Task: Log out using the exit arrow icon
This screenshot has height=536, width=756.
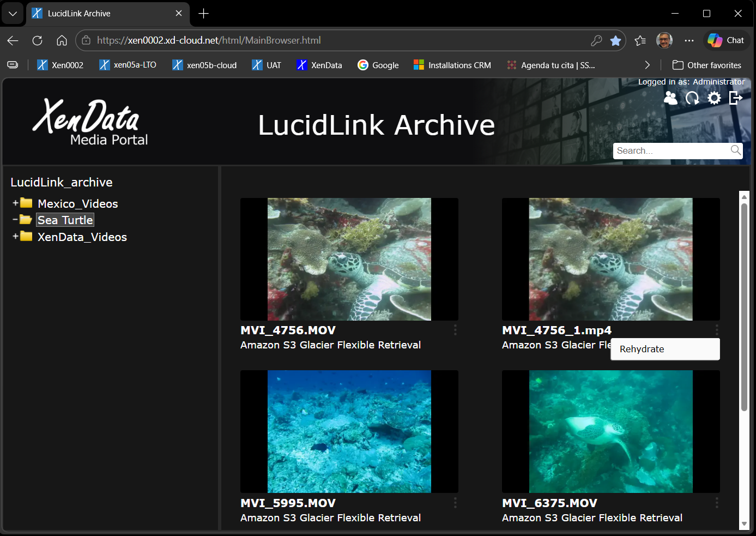Action: point(736,98)
